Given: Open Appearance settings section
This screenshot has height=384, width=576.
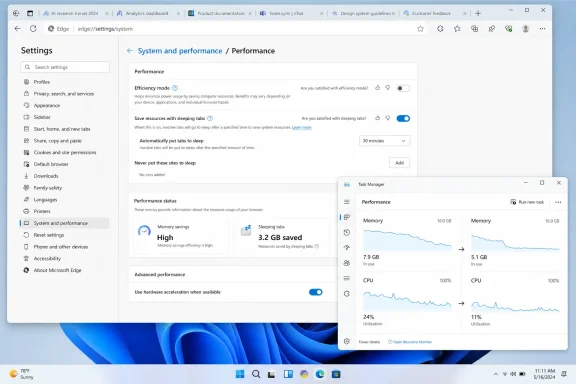Looking at the screenshot, I should pyautogui.click(x=65, y=105).
